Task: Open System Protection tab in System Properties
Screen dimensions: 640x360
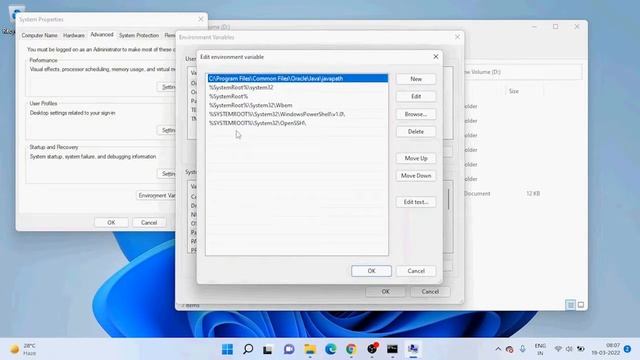Action: click(x=139, y=36)
